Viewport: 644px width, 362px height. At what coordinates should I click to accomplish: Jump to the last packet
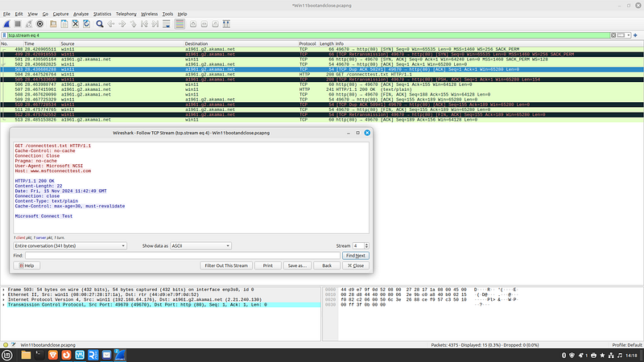tap(155, 24)
